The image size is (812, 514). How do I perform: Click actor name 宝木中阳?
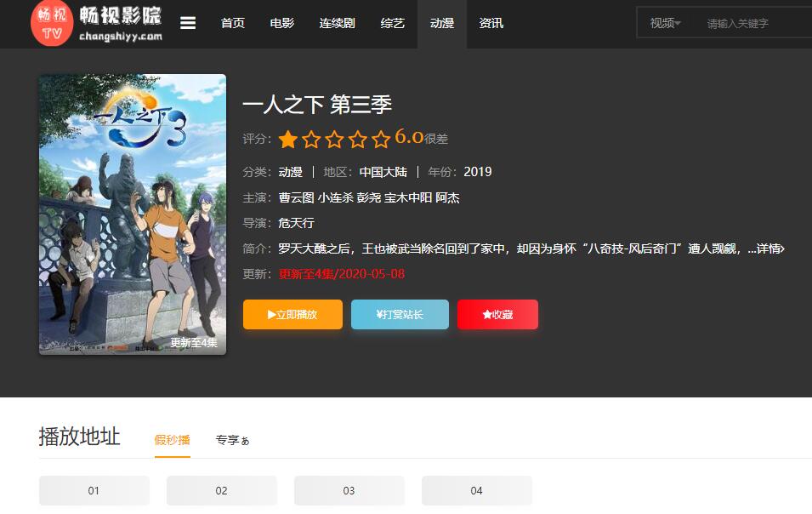(408, 198)
